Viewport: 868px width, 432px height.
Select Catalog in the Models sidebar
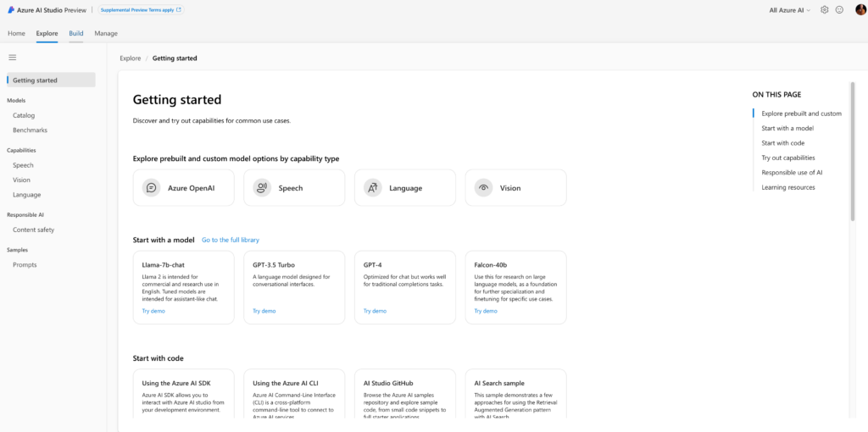tap(24, 115)
